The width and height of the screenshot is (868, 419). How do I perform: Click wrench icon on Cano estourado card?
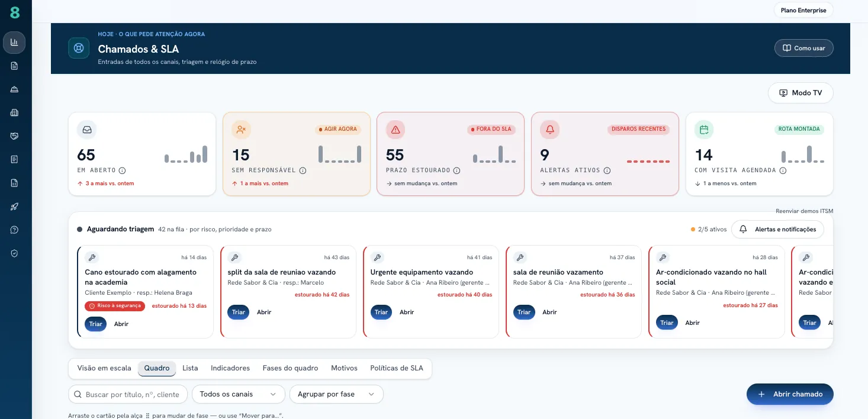pos(91,257)
